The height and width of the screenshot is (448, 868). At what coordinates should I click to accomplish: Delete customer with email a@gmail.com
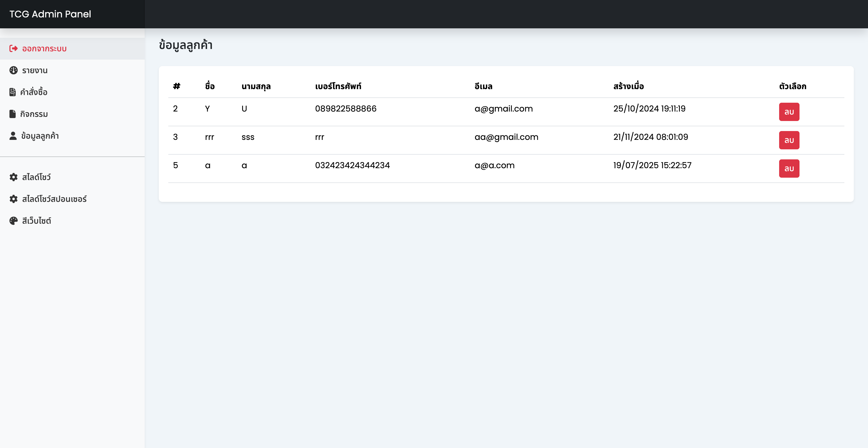click(789, 112)
